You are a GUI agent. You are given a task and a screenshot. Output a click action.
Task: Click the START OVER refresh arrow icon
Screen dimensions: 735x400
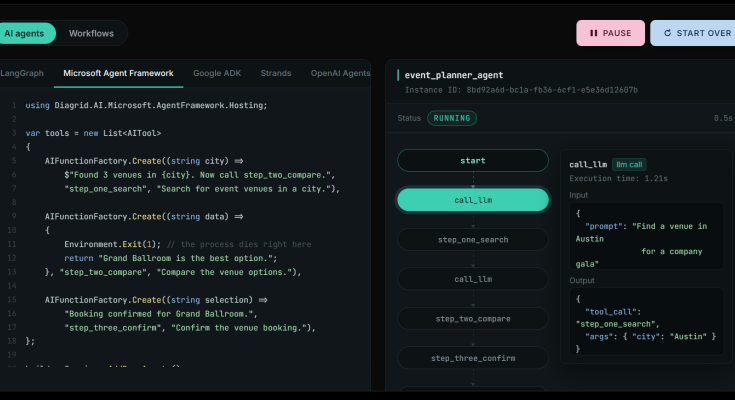668,33
